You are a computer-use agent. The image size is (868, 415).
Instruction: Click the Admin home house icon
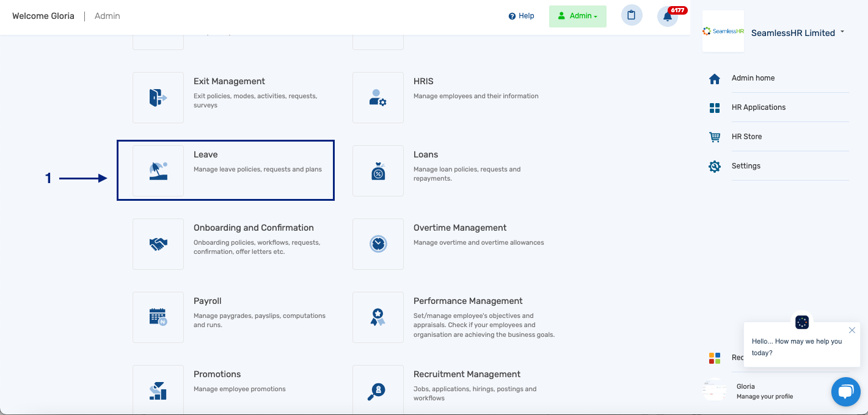point(715,79)
